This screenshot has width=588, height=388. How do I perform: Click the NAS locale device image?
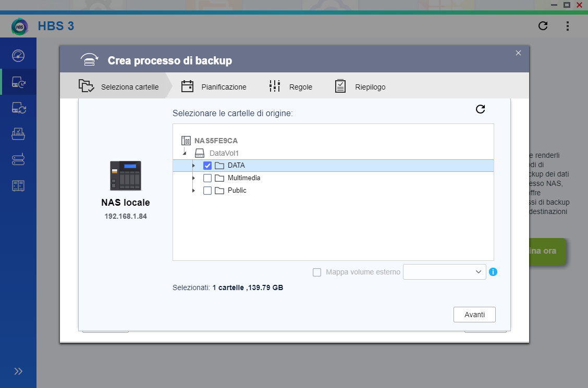[125, 176]
